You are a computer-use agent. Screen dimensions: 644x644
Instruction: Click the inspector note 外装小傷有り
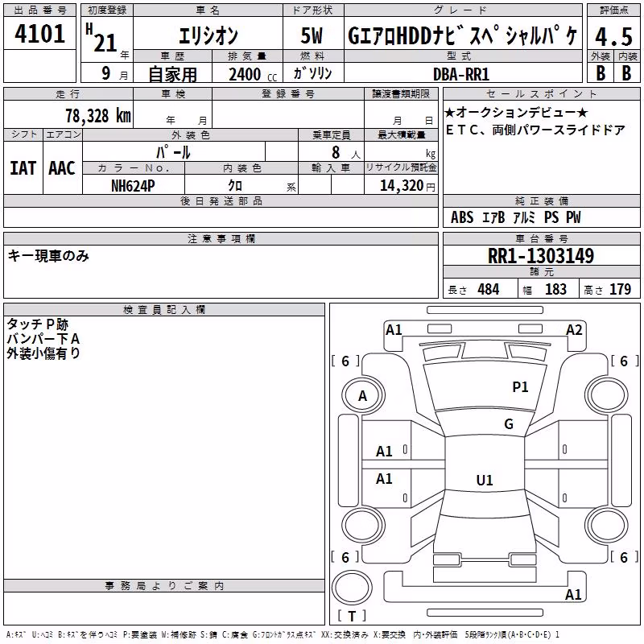click(x=43, y=353)
